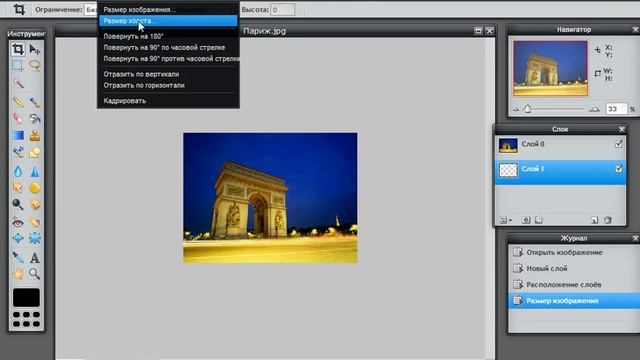
Task: Select the Drawing shapes tool
Action: (35, 152)
